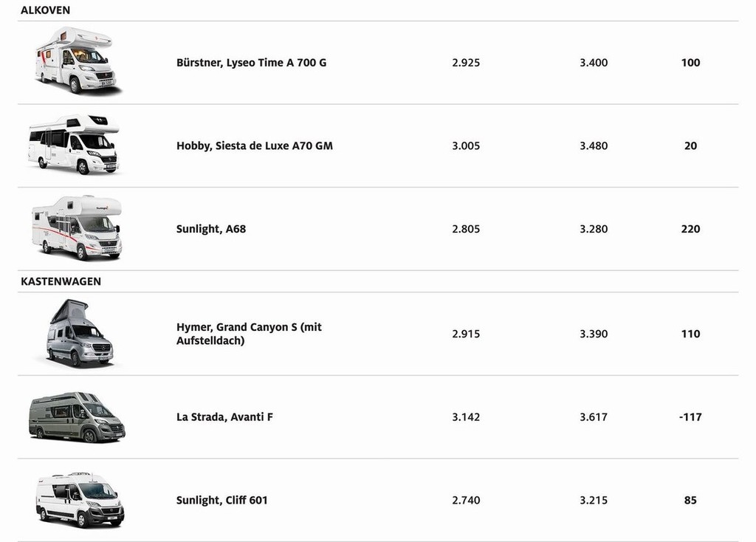Screen dimensions: 756x542
Task: Select the Hobby, Siesta de Luxe A70 GM name
Action: [254, 146]
